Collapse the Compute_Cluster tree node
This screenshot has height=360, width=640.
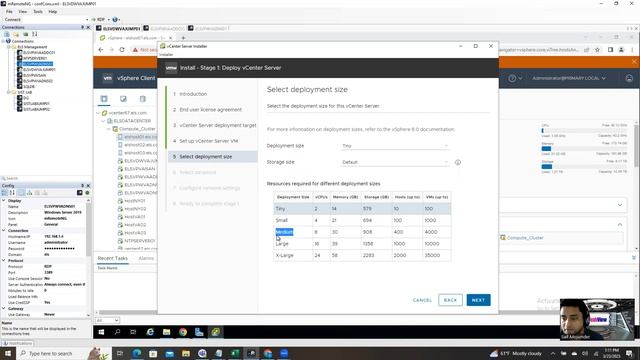coord(109,129)
